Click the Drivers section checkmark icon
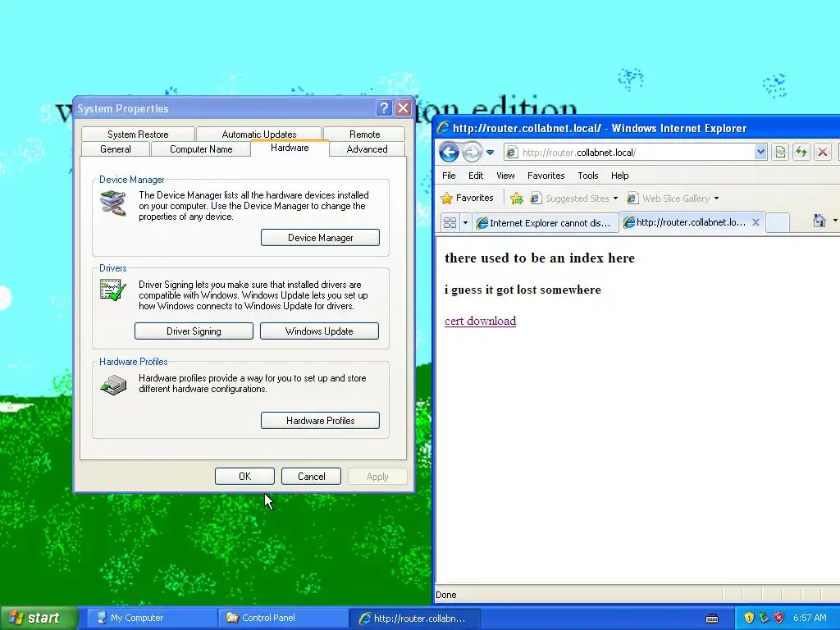The height and width of the screenshot is (630, 840). click(x=113, y=290)
